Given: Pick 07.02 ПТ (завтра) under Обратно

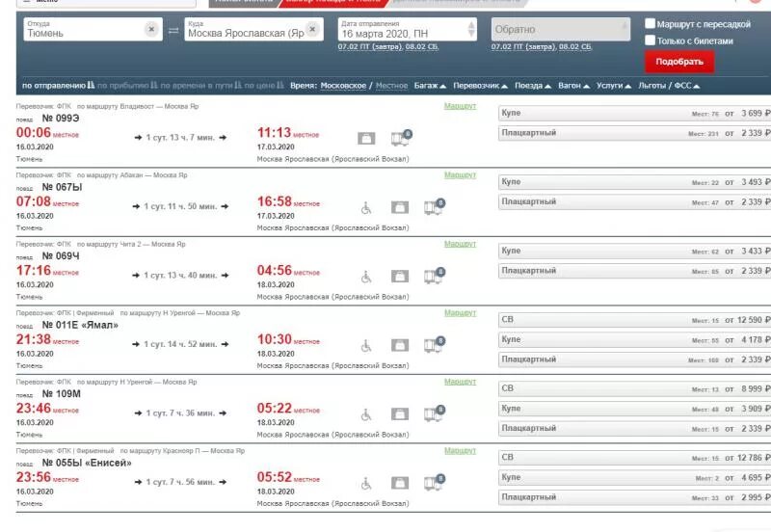Looking at the screenshot, I should 523,46.
